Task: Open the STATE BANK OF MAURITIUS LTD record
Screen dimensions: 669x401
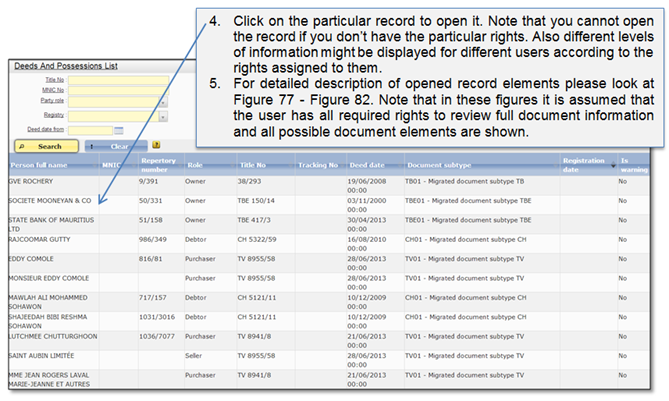Action: point(48,222)
